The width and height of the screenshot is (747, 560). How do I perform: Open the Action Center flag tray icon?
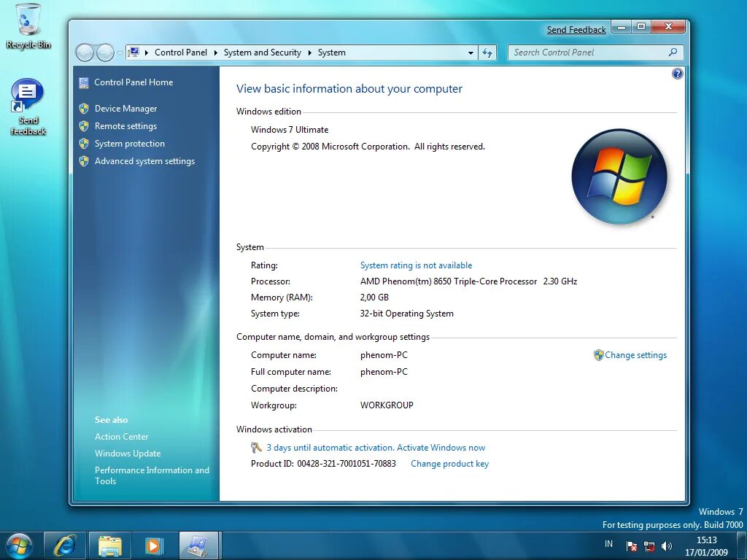click(x=632, y=545)
